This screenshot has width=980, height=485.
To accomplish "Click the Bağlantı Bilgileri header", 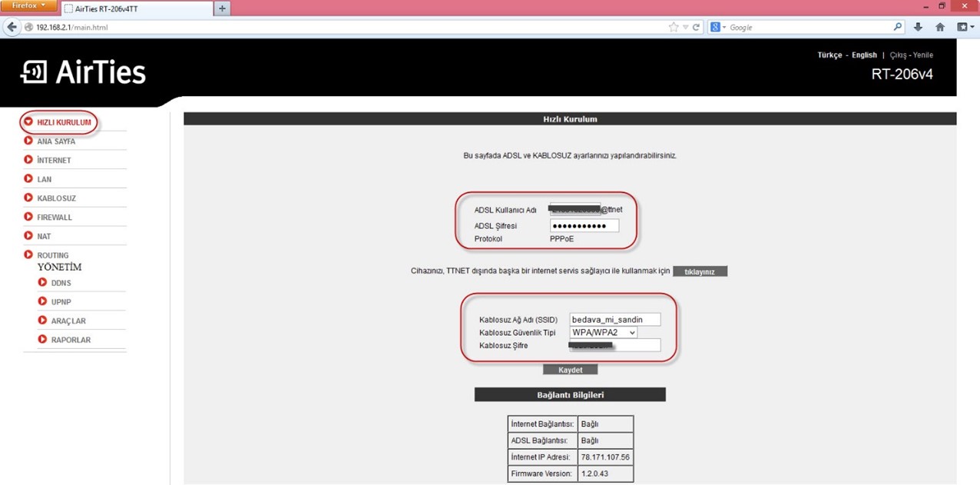I will pos(570,395).
